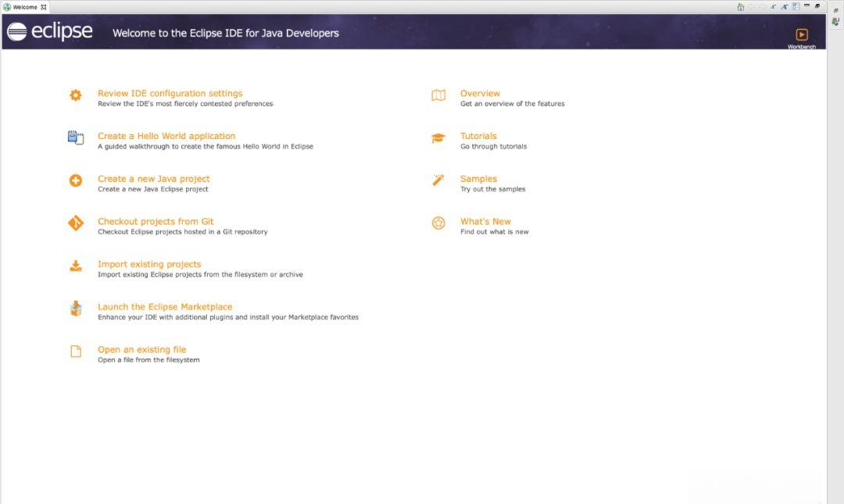844x504 pixels.
Task: Click text 'Create a new Java Eclipse project'
Action: [153, 189]
